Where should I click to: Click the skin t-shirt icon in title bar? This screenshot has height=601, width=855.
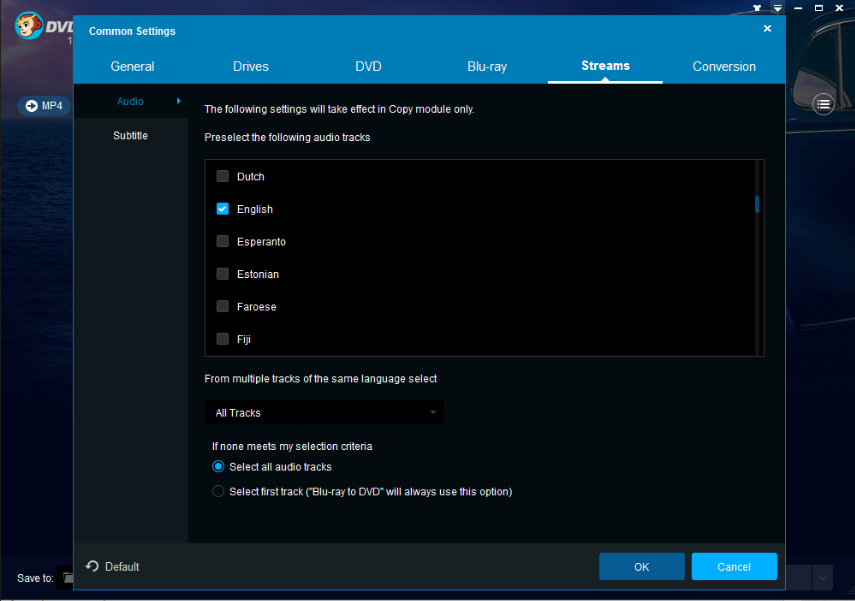(757, 8)
